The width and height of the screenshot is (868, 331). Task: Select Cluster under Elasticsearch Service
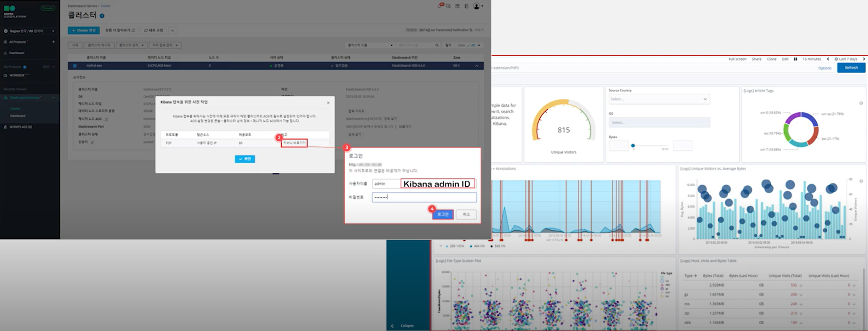pos(15,109)
